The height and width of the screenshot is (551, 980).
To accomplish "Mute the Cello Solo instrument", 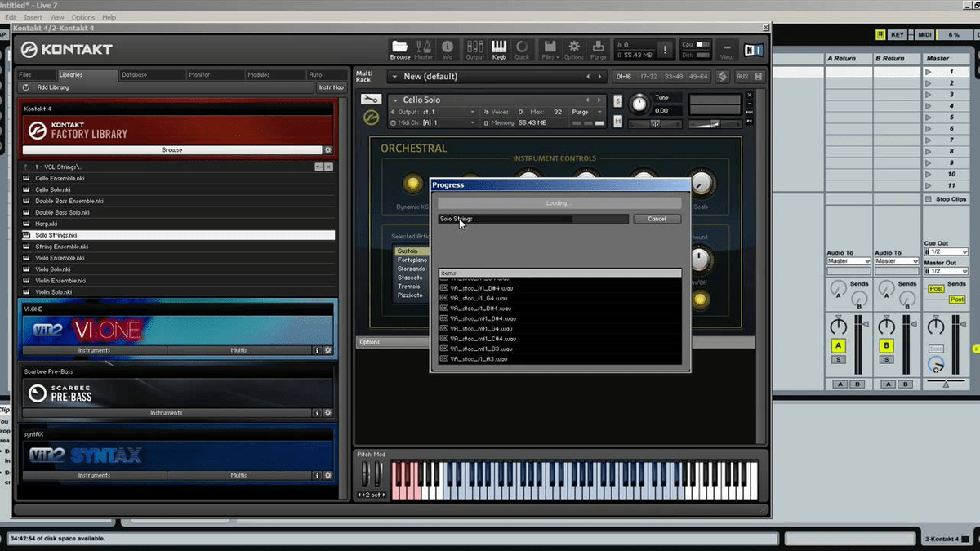I will coord(617,121).
